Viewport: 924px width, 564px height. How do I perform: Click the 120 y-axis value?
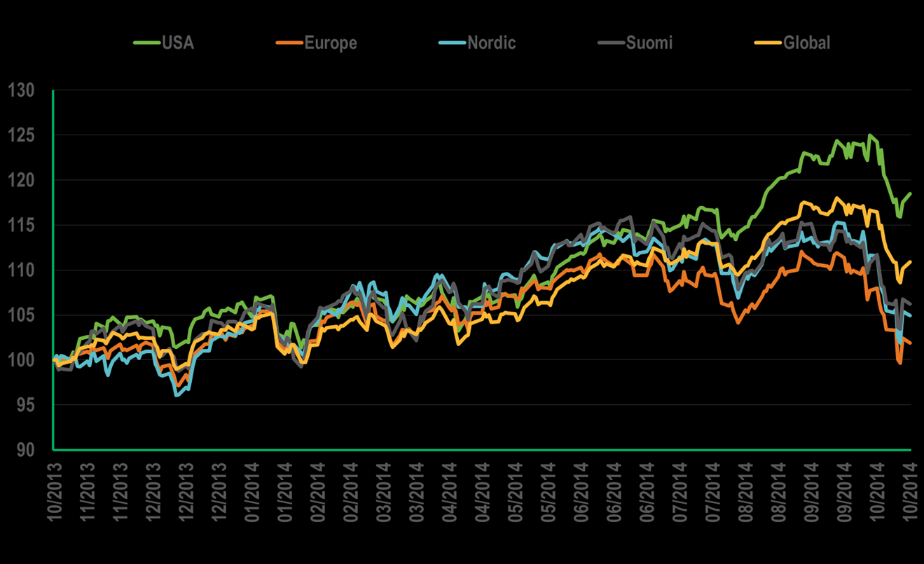coord(20,180)
